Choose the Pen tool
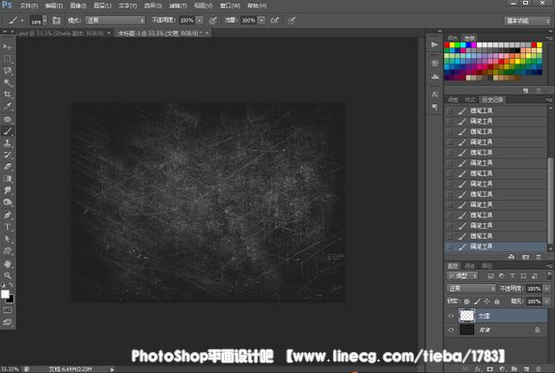This screenshot has width=555, height=373. coord(7,215)
